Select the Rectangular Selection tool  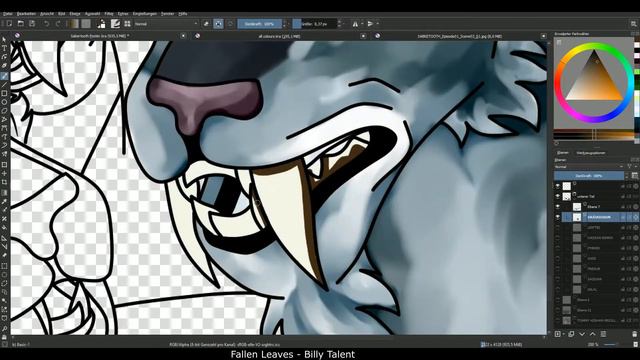point(4,266)
